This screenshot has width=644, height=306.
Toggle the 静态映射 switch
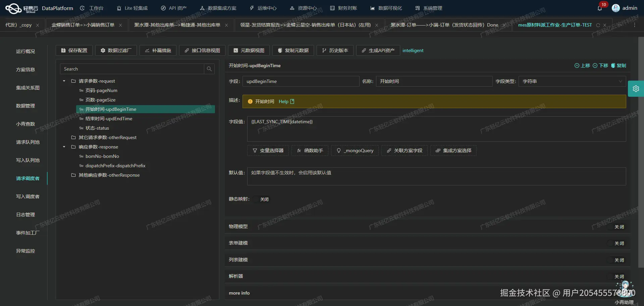(261, 199)
